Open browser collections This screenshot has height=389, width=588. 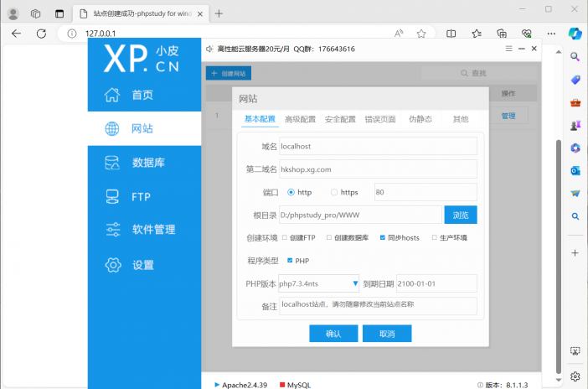[502, 34]
